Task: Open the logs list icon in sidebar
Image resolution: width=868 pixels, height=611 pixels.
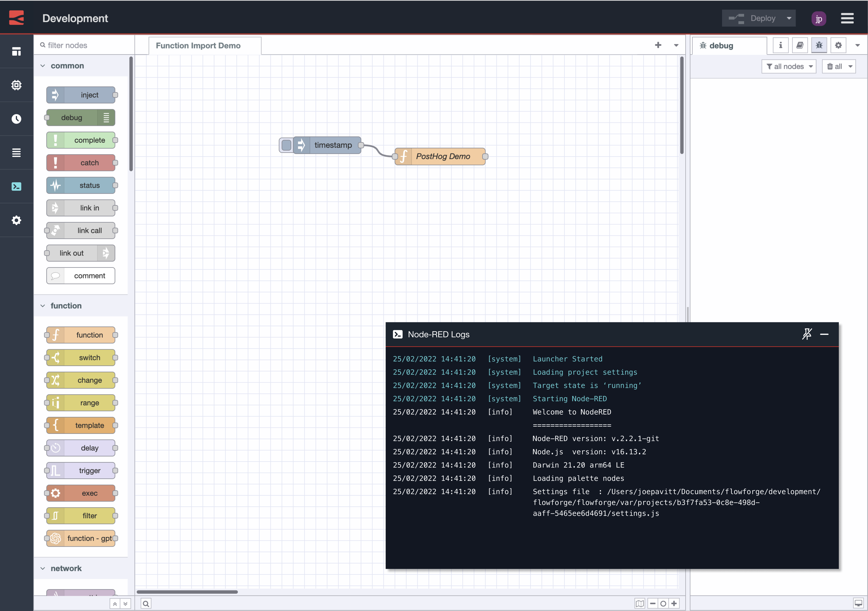Action: tap(17, 153)
